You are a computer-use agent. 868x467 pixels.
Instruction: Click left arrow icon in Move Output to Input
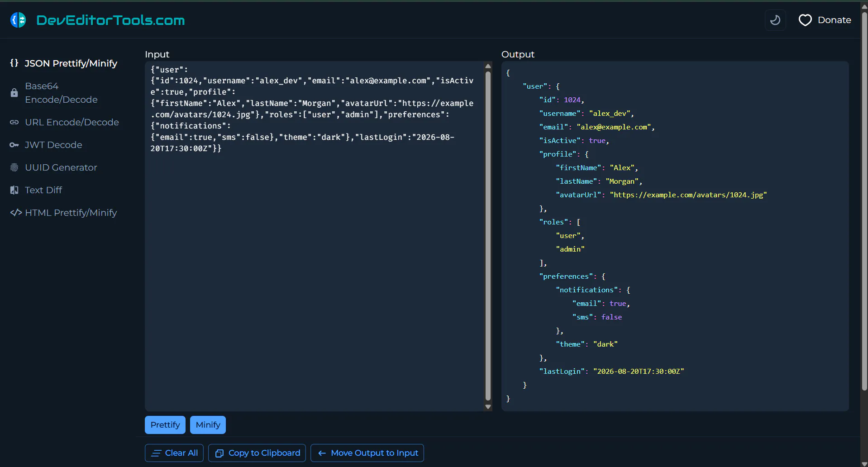click(x=322, y=453)
